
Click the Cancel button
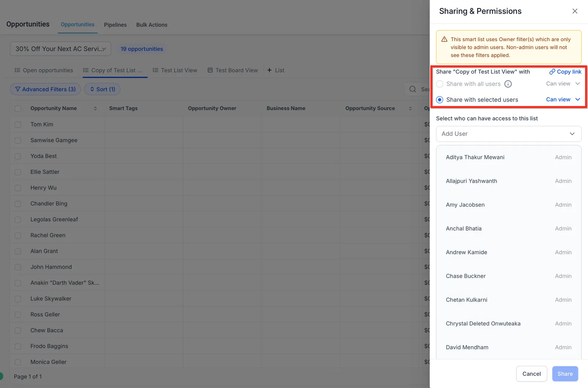point(531,374)
